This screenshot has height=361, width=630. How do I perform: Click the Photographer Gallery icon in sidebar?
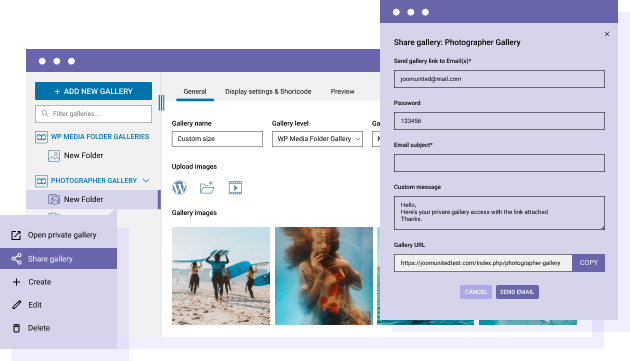(x=41, y=181)
